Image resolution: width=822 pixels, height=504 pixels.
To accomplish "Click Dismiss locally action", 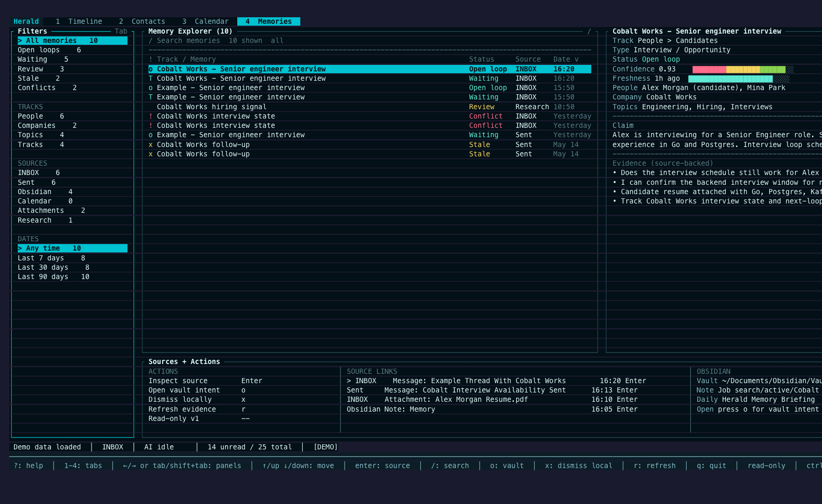I will (197, 399).
